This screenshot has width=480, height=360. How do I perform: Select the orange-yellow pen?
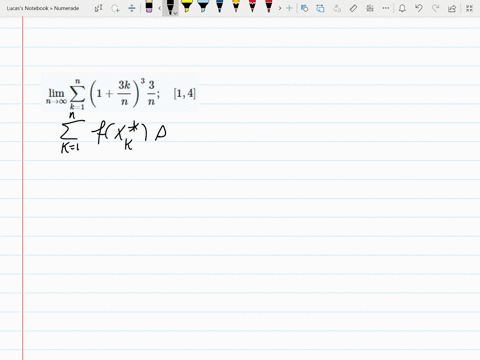coord(236,7)
